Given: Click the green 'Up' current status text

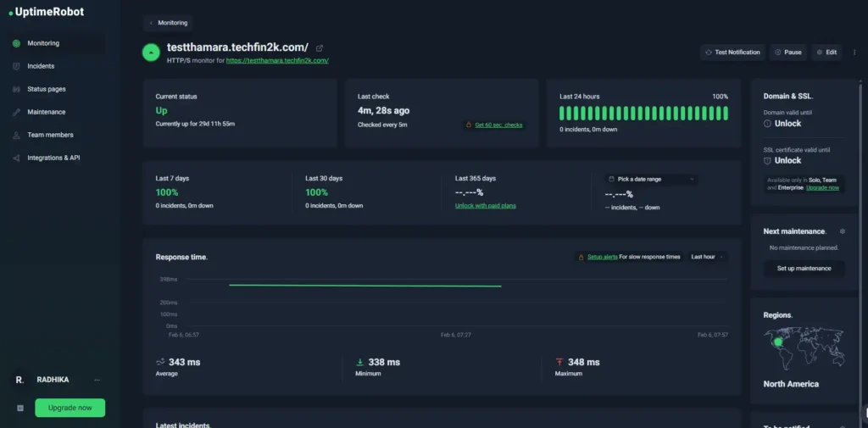Looking at the screenshot, I should coord(162,111).
